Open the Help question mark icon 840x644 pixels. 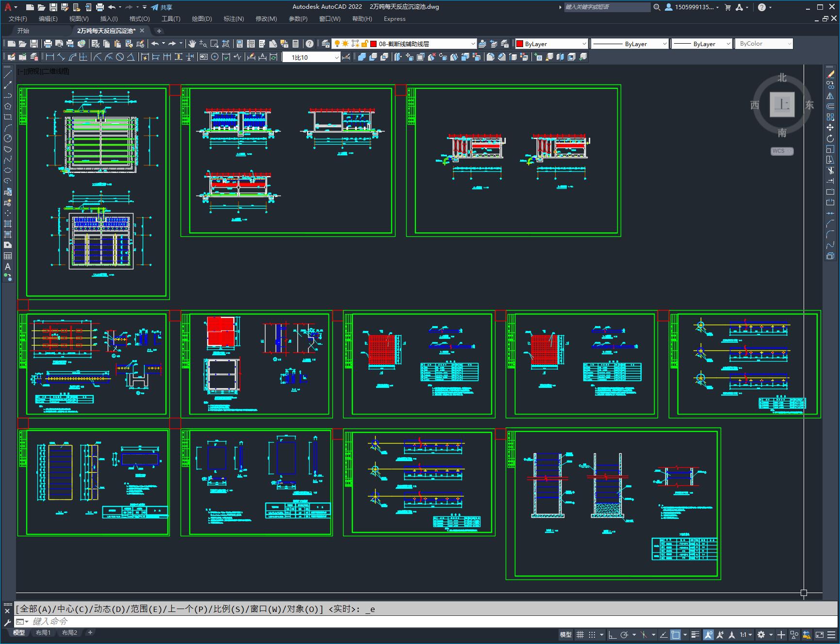[310, 44]
